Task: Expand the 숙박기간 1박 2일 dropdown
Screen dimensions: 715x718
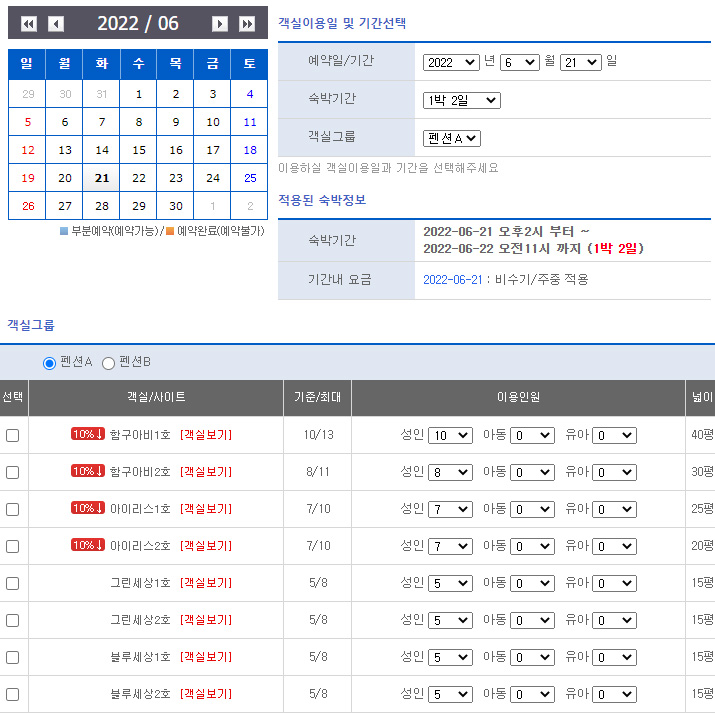Action: click(461, 100)
